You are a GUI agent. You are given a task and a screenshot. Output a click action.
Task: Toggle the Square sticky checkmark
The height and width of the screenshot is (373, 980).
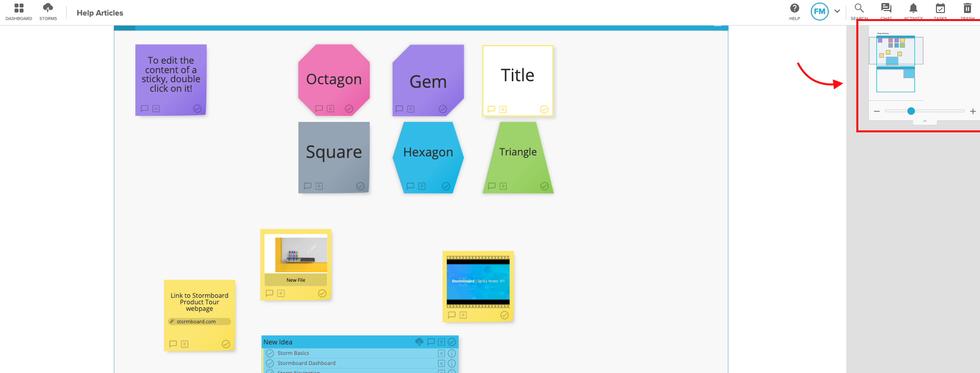(360, 186)
